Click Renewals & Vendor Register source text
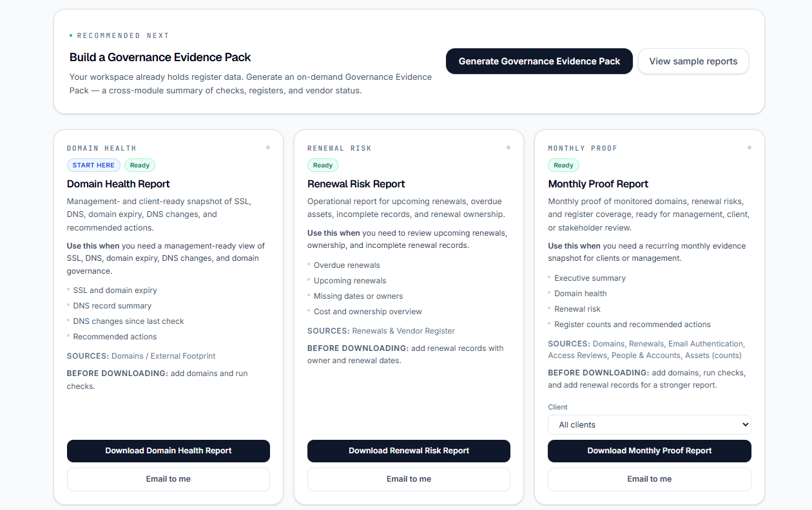812x510 pixels. [x=403, y=331]
